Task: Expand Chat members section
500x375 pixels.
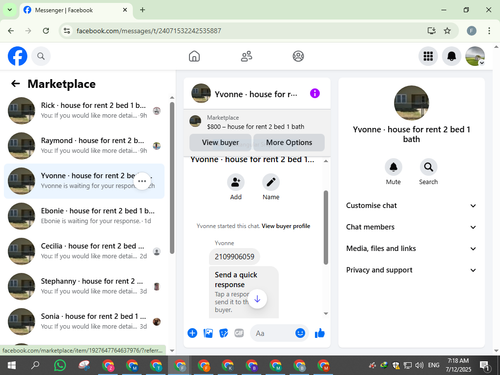Action: pos(411,227)
